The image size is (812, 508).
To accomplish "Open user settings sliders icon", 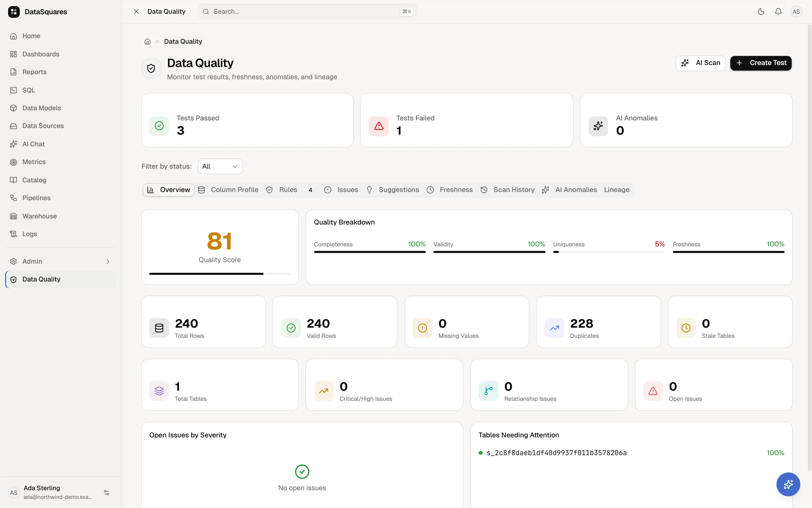I will point(106,493).
